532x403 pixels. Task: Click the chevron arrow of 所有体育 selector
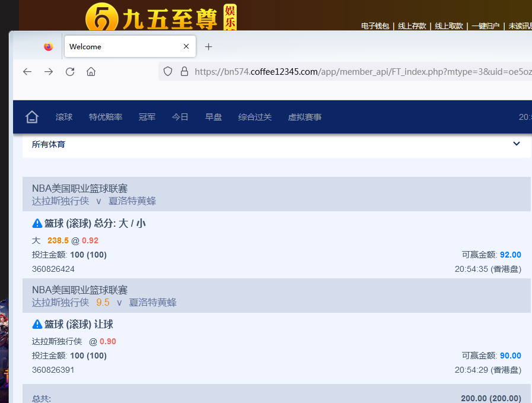point(517,144)
